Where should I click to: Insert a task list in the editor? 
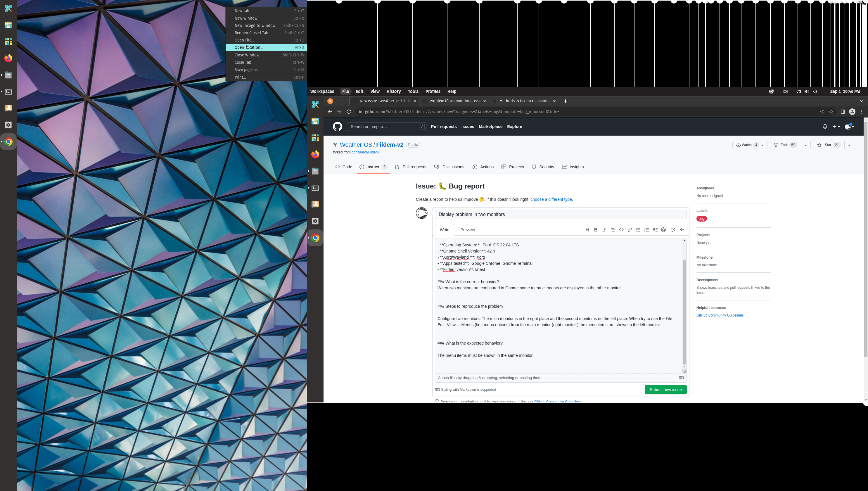click(x=655, y=230)
